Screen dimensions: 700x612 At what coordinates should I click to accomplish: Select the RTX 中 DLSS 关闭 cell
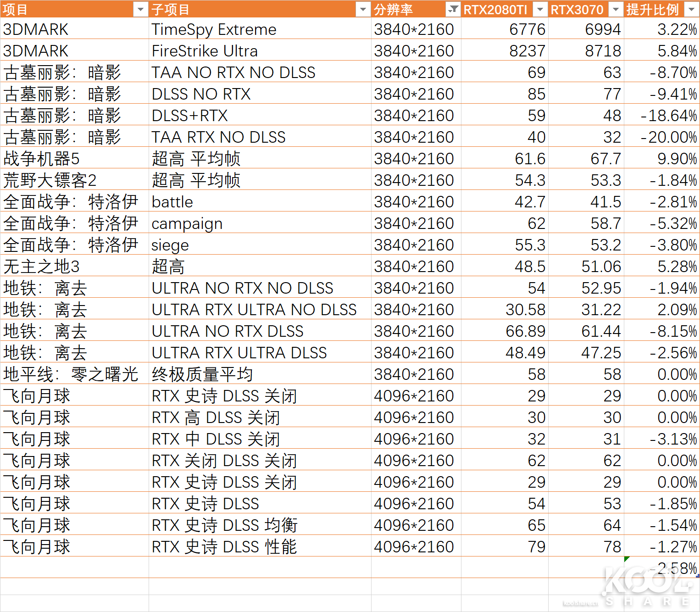click(x=260, y=438)
